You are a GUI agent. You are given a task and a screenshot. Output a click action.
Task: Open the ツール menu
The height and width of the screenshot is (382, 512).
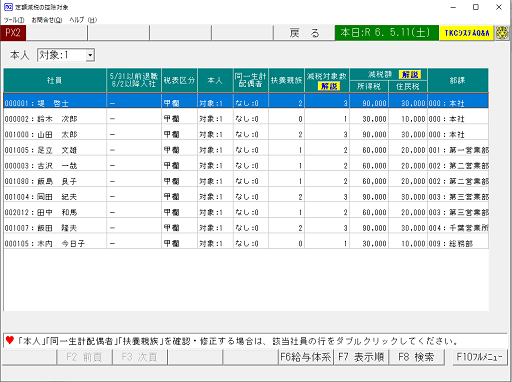pos(14,20)
